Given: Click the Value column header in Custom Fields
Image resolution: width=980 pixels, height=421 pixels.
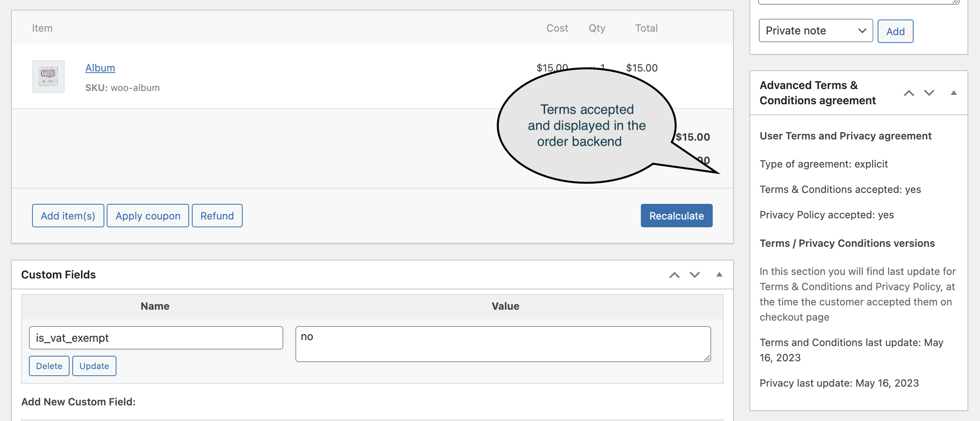Looking at the screenshot, I should coord(506,306).
